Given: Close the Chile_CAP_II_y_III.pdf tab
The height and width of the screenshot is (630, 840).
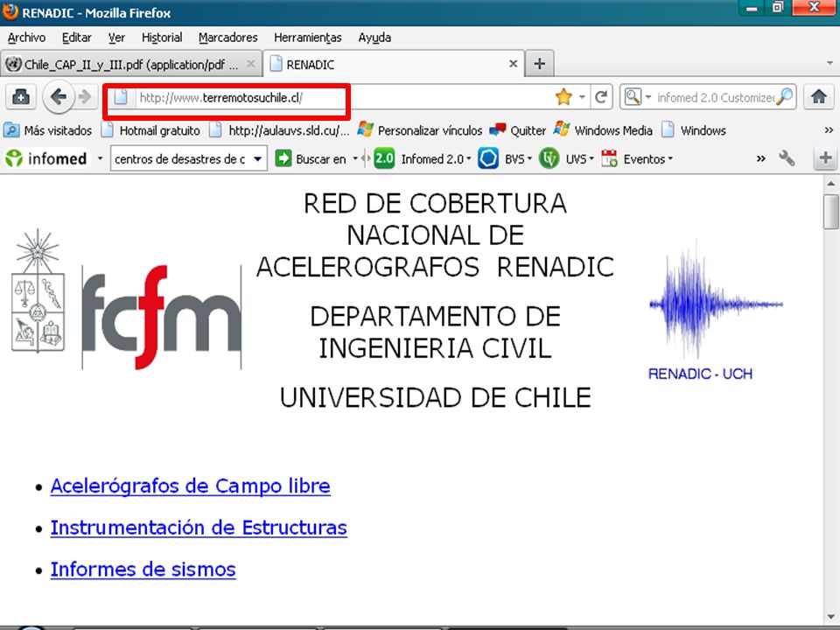Looking at the screenshot, I should pos(250,64).
